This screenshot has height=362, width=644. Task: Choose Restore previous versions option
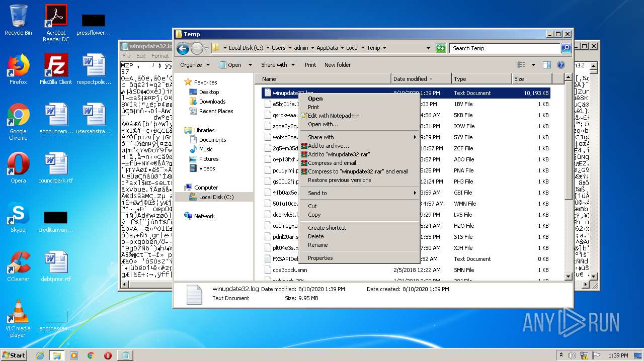coord(359,180)
